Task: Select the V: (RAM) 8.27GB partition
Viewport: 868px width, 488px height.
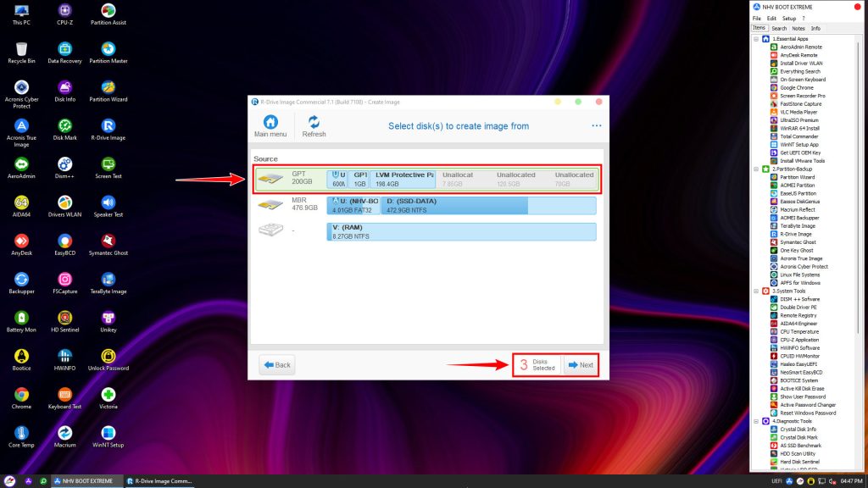Action: coord(461,231)
